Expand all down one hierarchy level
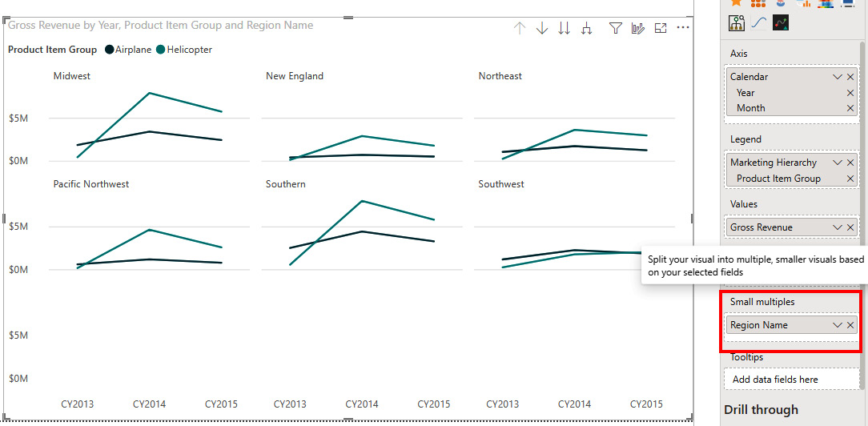This screenshot has height=426, width=868. click(x=587, y=29)
